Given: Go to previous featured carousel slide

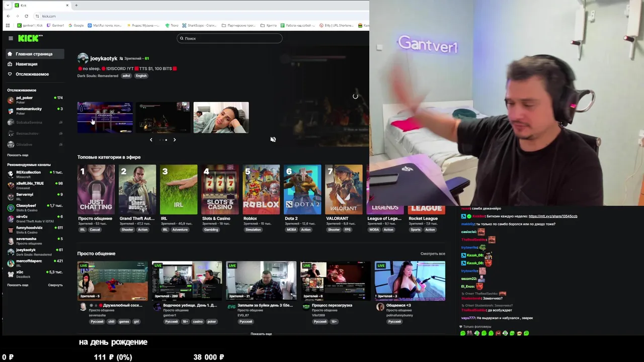Looking at the screenshot, I should [x=151, y=140].
